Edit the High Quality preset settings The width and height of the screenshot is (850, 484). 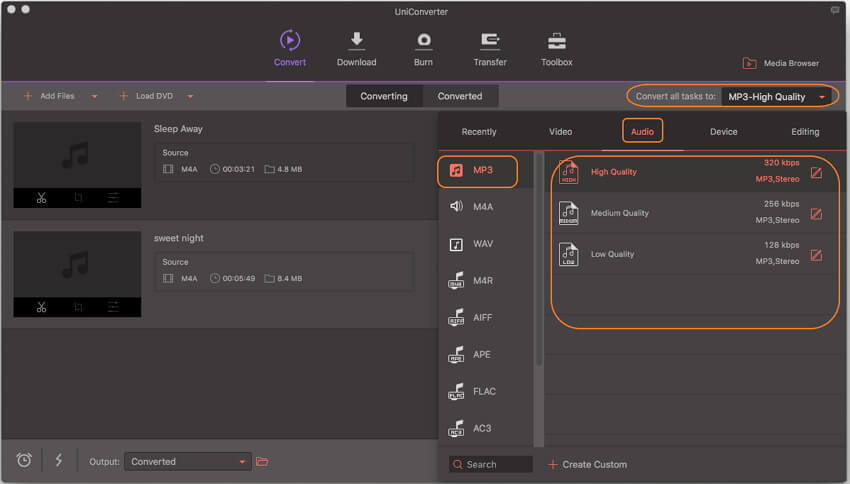point(816,172)
